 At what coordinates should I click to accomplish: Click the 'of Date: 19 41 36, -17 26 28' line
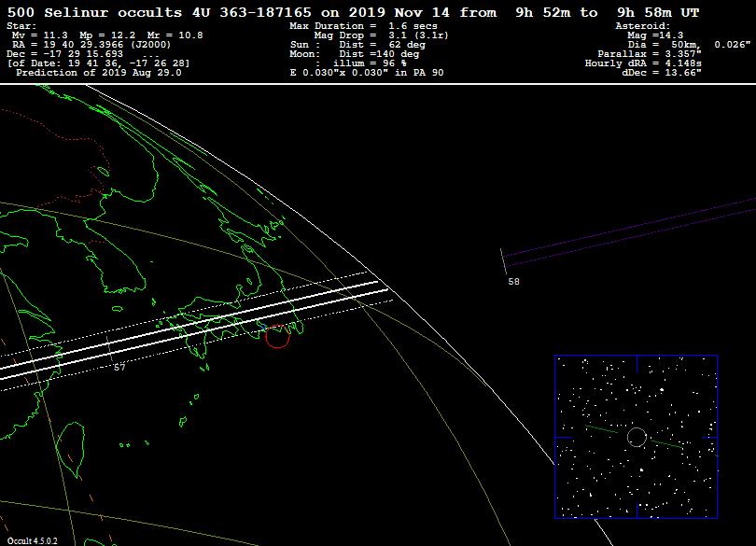[99, 63]
